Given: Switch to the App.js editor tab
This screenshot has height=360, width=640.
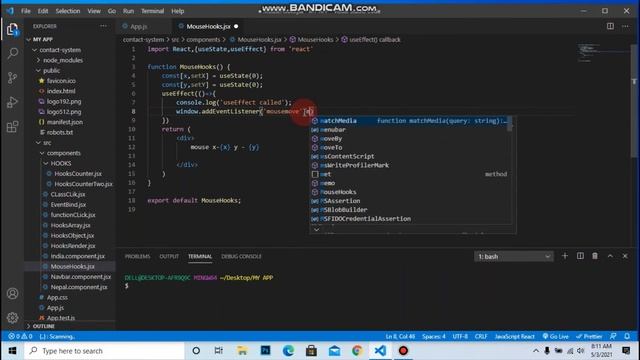Looking at the screenshot, I should pos(139,26).
